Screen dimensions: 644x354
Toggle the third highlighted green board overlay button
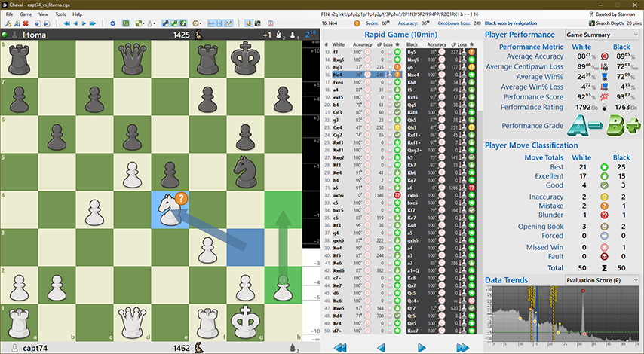tap(182, 23)
